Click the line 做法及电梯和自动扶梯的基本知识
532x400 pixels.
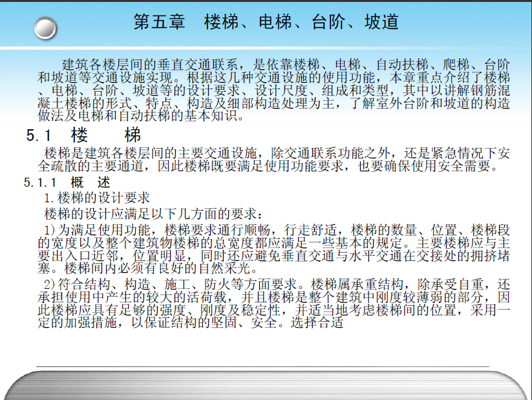[141, 116]
